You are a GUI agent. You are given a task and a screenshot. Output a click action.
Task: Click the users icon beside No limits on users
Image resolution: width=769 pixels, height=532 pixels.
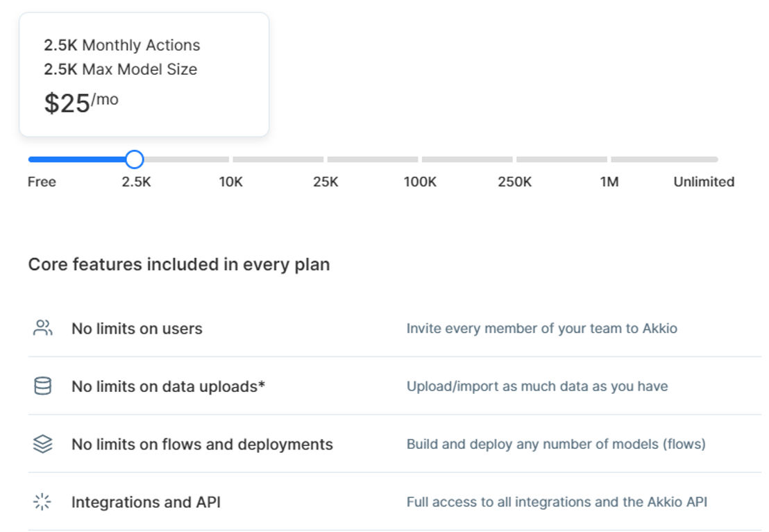(x=42, y=327)
